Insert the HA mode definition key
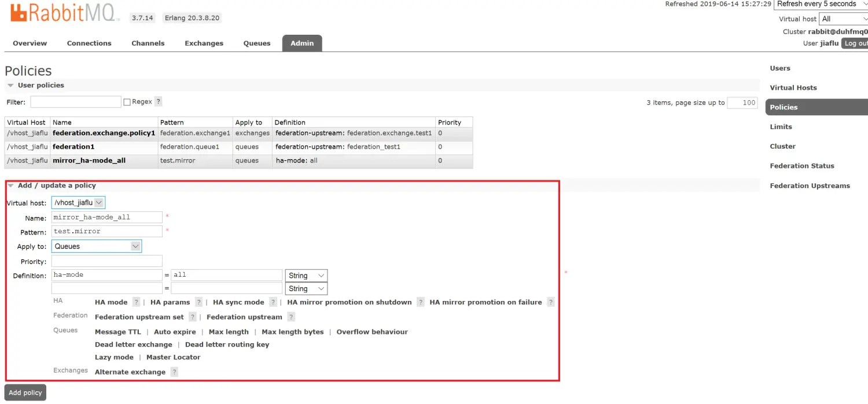 tap(111, 302)
